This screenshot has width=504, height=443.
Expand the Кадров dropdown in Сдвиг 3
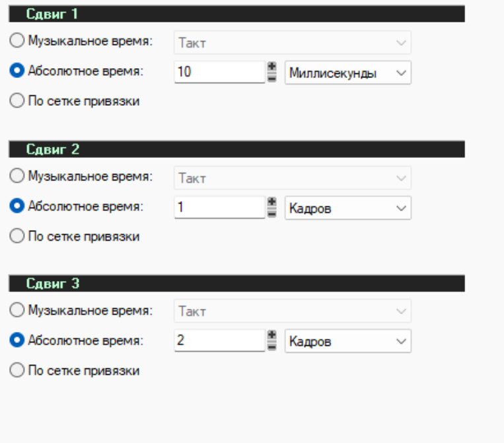348,341
